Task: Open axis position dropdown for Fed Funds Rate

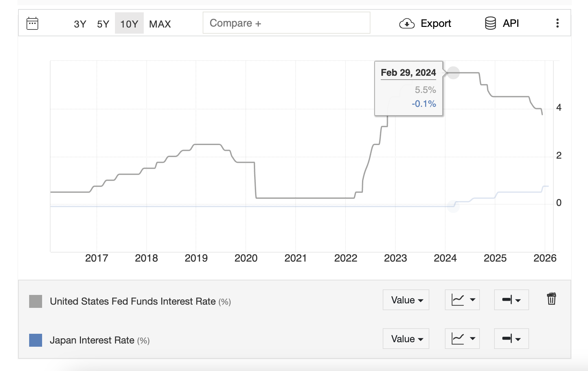Action: click(x=512, y=300)
